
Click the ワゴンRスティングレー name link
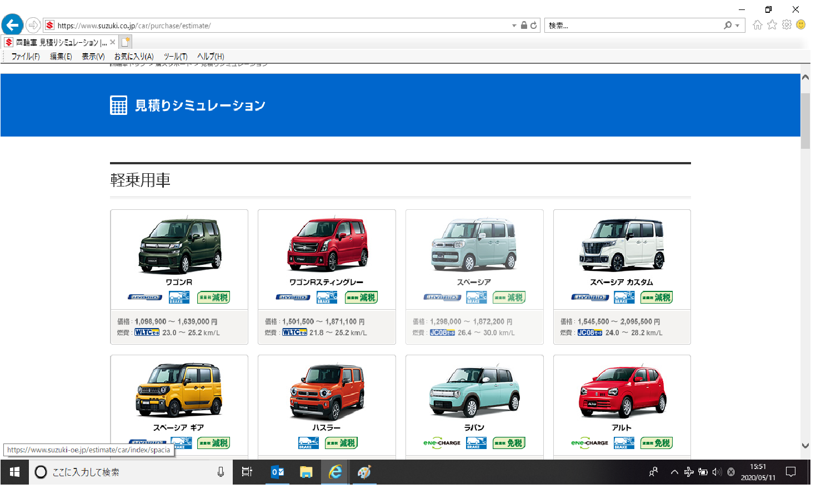click(x=327, y=282)
